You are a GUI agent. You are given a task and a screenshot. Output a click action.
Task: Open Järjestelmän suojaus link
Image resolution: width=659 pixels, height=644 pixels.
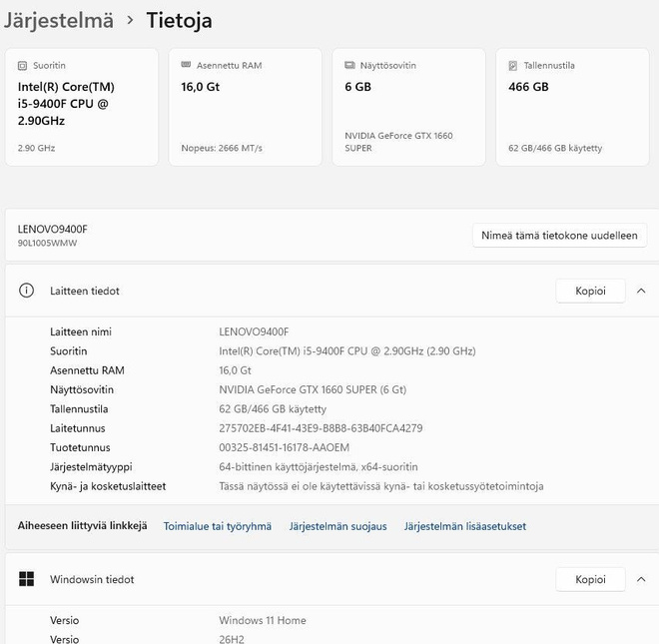coord(337,526)
